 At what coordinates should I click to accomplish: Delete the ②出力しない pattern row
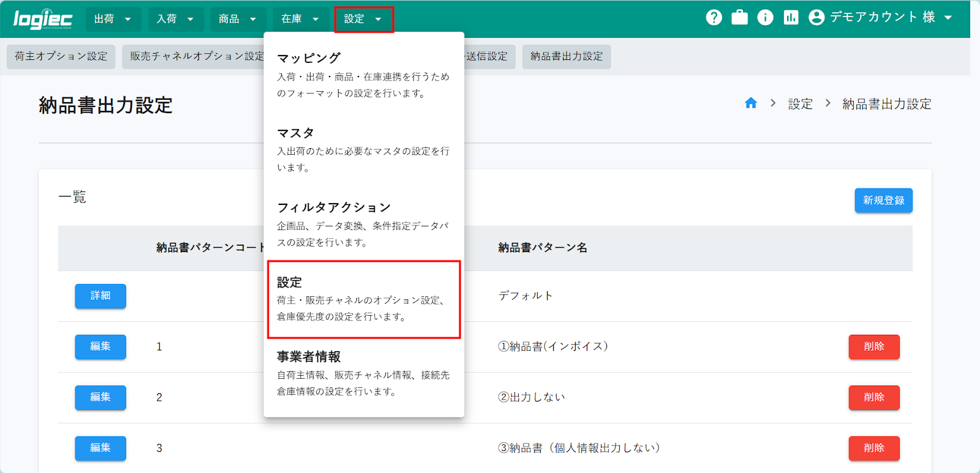click(x=873, y=398)
